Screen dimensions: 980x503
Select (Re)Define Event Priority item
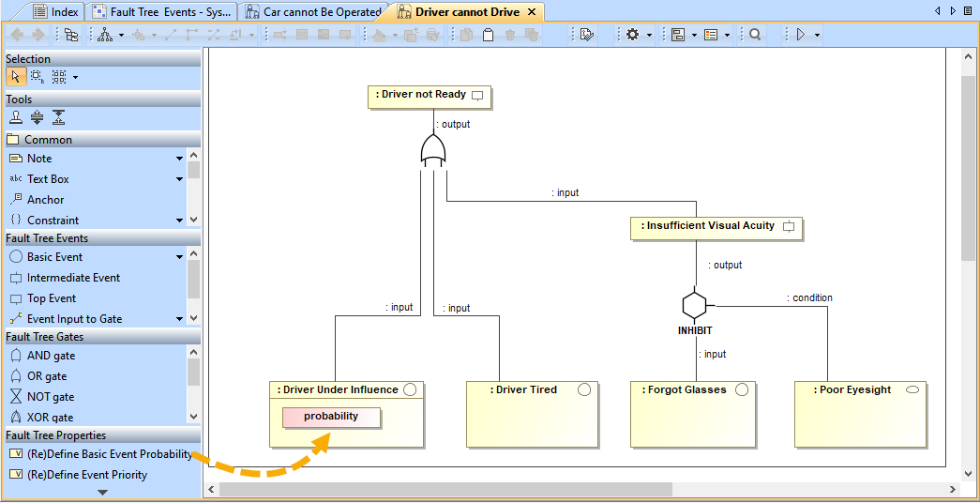coord(87,475)
